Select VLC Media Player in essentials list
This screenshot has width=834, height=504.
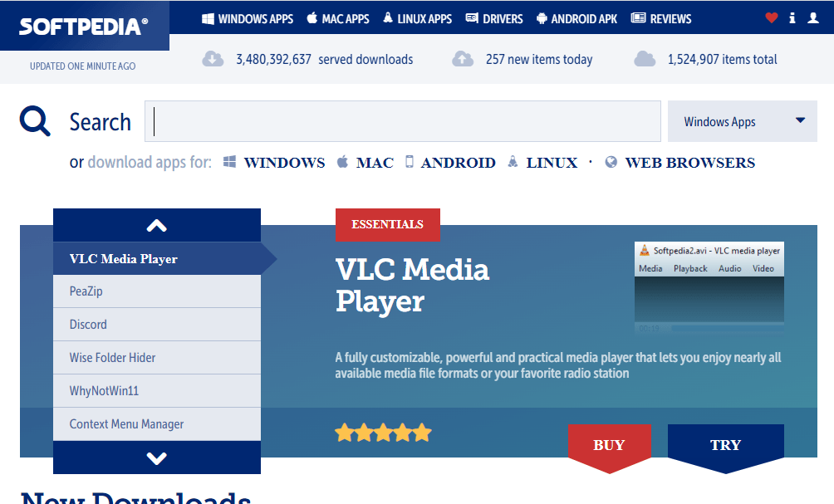pos(157,259)
